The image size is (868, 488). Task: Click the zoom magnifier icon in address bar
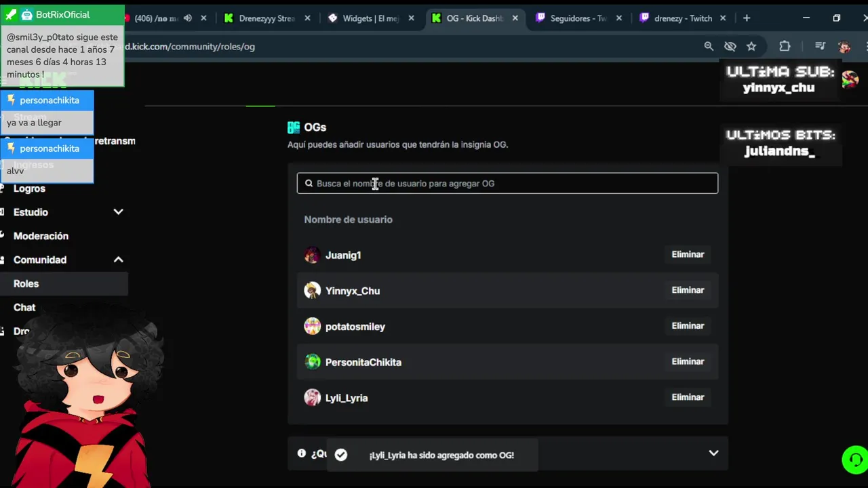point(709,46)
